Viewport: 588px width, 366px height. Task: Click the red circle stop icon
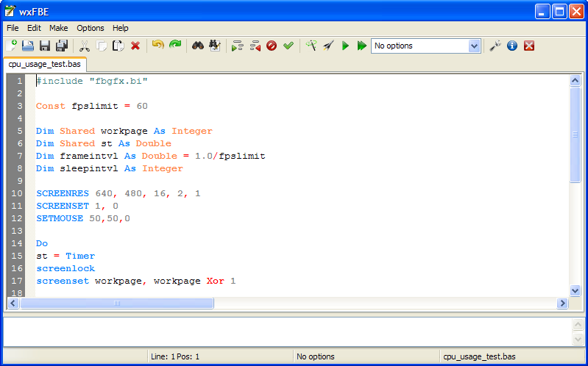[x=272, y=46]
